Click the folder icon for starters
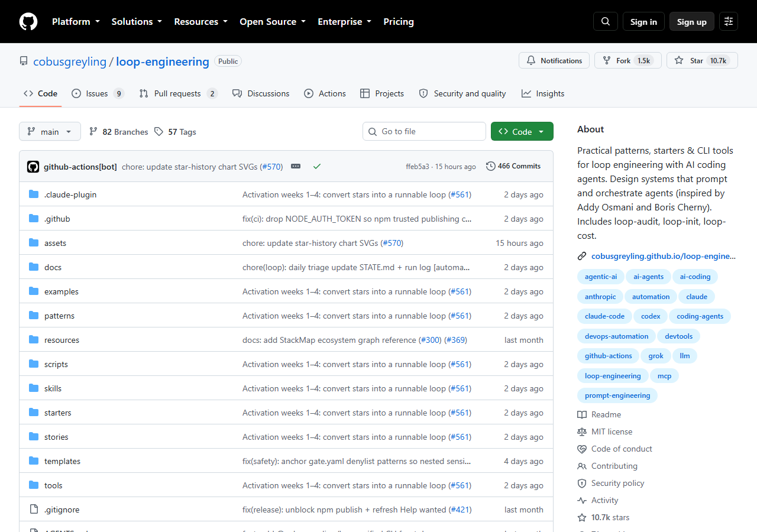The height and width of the screenshot is (532, 757). (x=34, y=413)
